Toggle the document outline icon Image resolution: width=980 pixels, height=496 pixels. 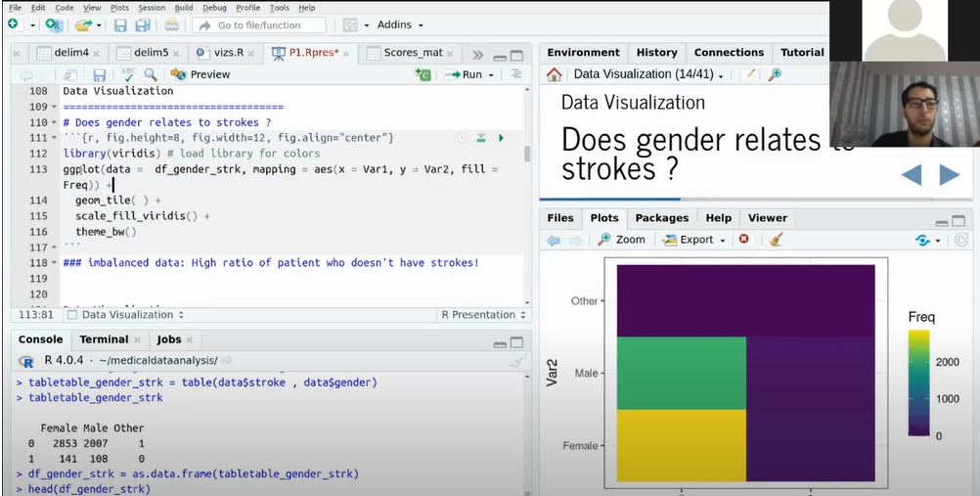pos(516,73)
